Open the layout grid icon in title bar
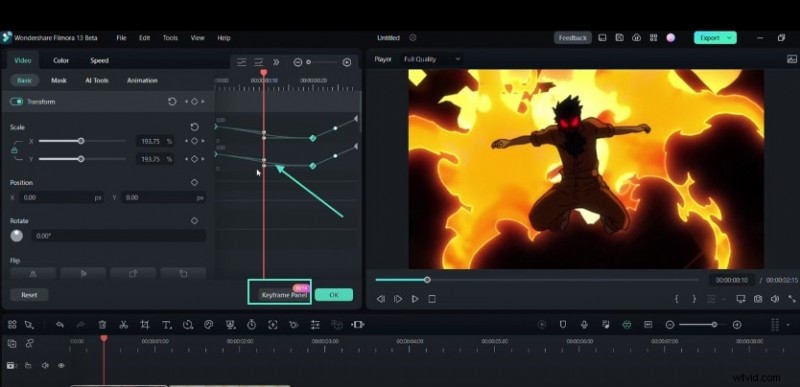The width and height of the screenshot is (800, 387). coord(653,38)
